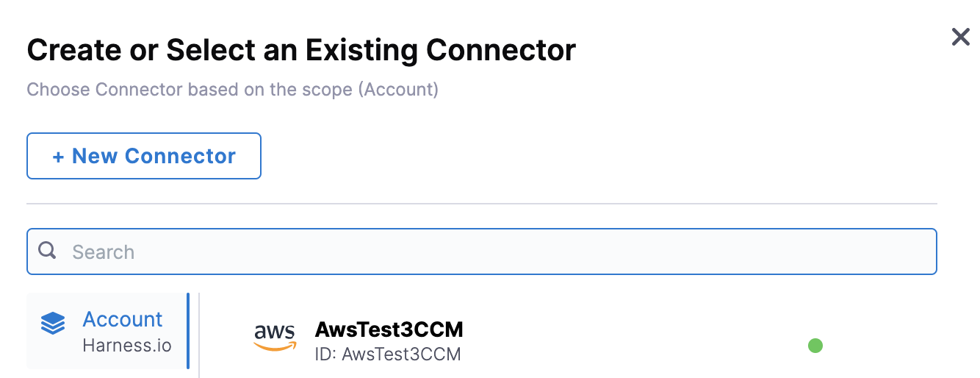Screen dimensions: 980x378
Task: Click the ID: AwsTest3CCM text
Action: (x=388, y=354)
